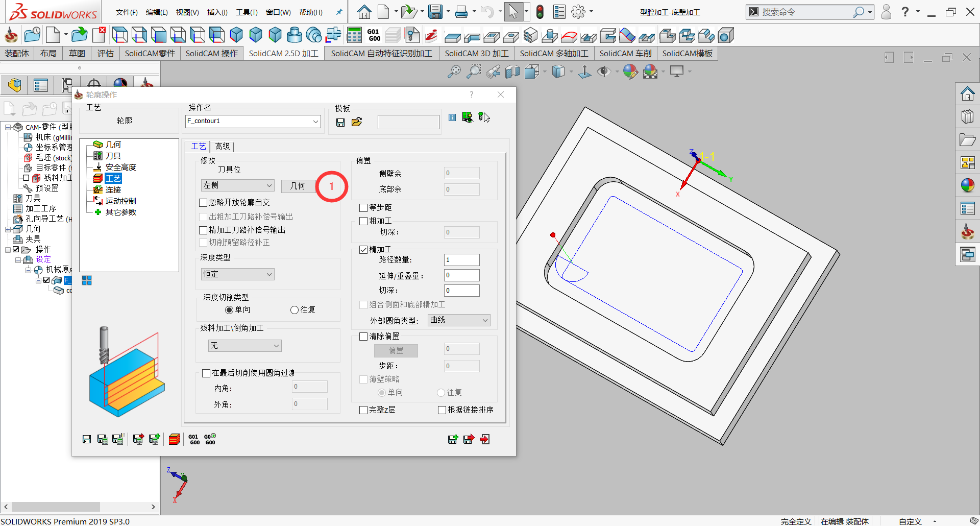Click the blue grid icon under dialog tree
This screenshot has height=526, width=980.
(x=87, y=280)
